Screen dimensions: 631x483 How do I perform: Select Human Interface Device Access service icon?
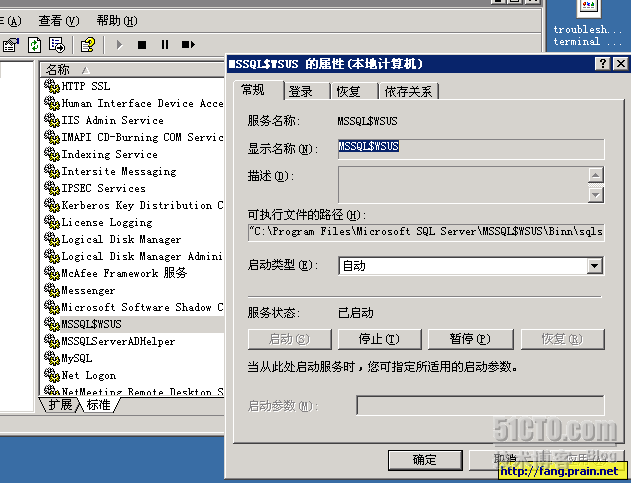(52, 103)
